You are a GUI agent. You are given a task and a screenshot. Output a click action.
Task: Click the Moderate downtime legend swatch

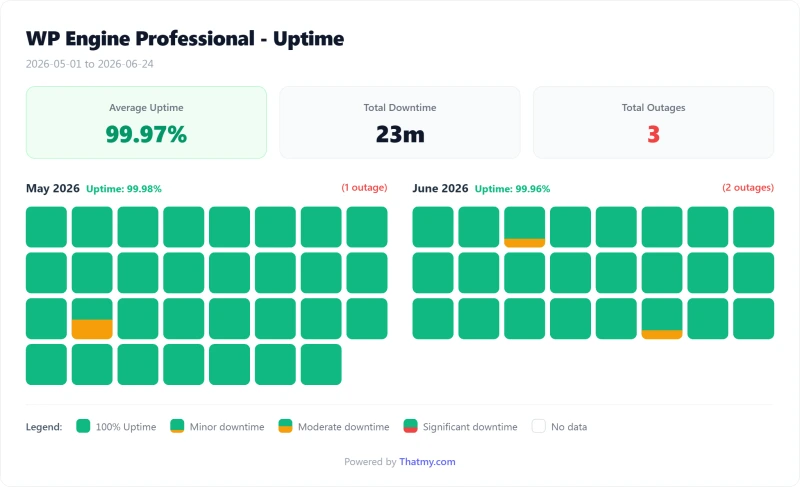click(x=285, y=426)
